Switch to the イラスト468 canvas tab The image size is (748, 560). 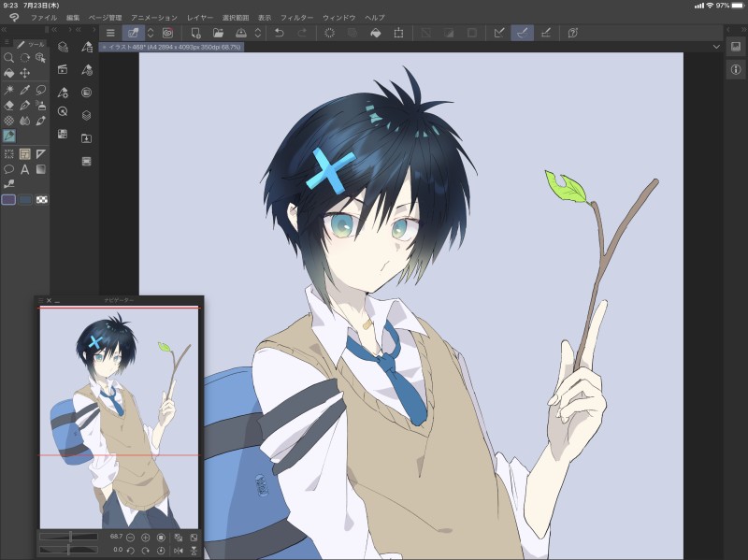tap(172, 47)
